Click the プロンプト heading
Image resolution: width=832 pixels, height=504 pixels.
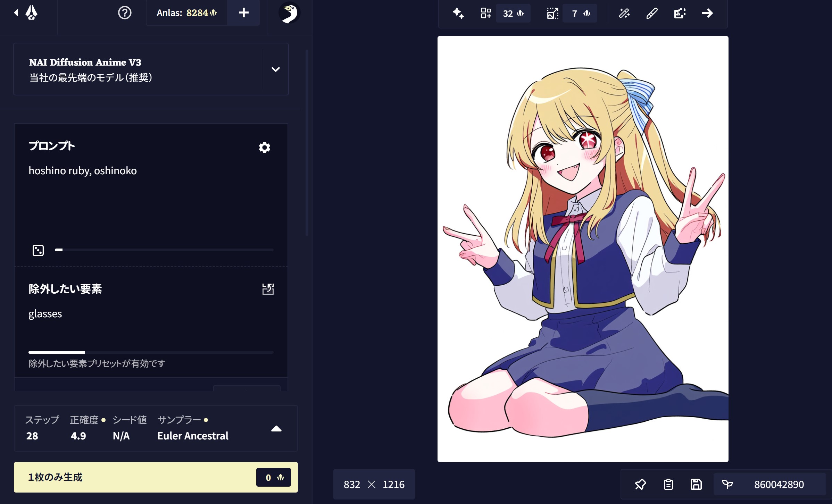[x=51, y=146]
